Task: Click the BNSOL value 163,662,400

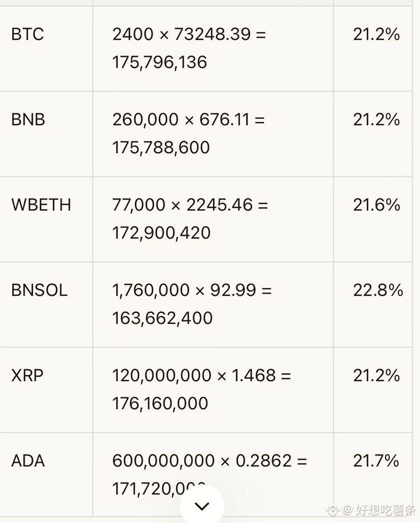Action: 162,318
